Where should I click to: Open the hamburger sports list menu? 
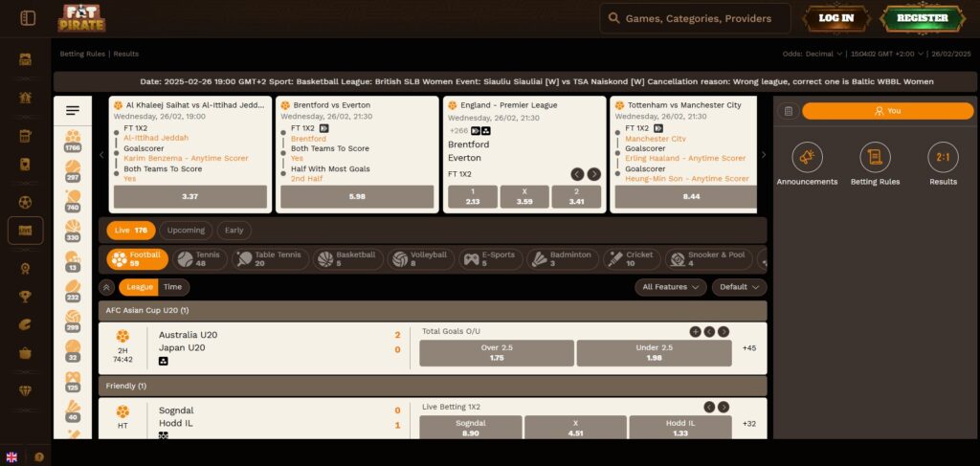coord(73,111)
